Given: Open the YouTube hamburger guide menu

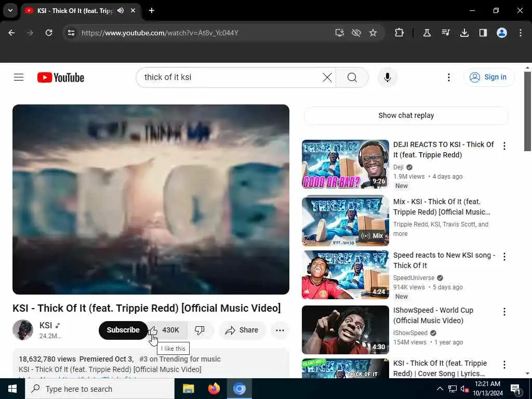Looking at the screenshot, I should point(19,77).
